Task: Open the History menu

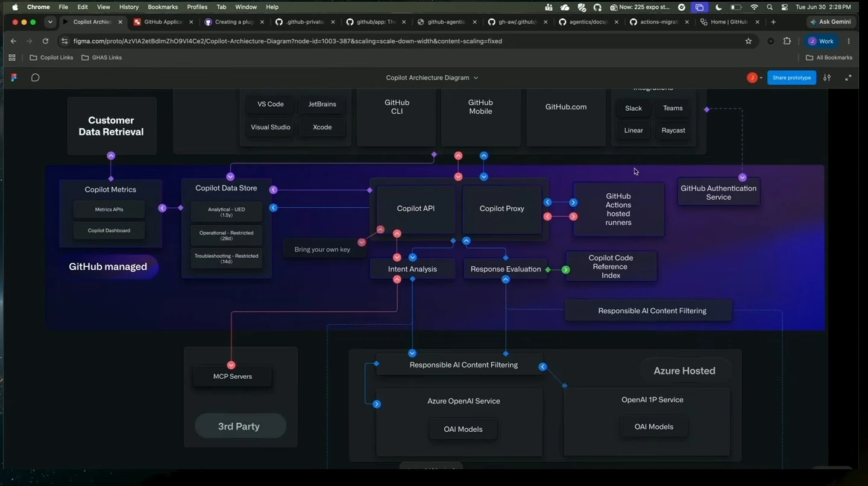Action: tap(129, 7)
